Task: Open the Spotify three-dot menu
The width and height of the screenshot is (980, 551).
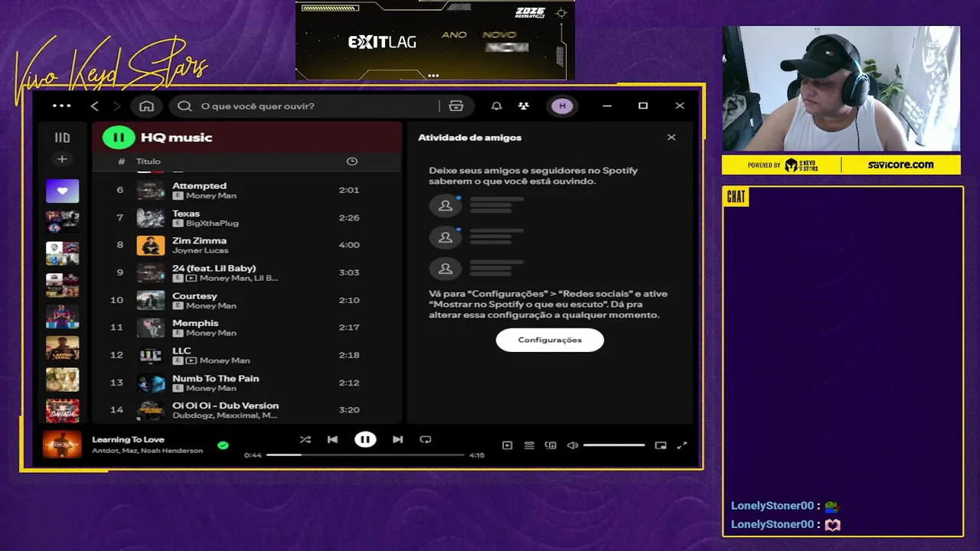Action: (62, 106)
